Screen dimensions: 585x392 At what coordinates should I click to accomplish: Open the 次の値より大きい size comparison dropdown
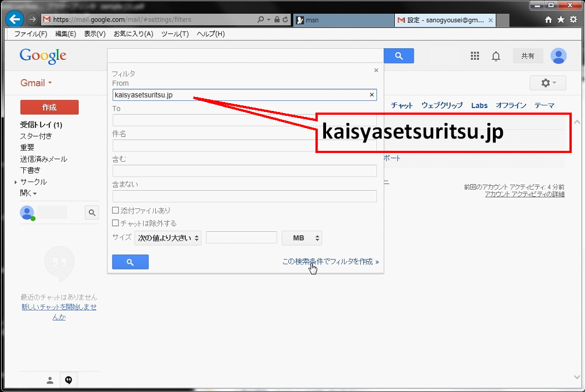pyautogui.click(x=166, y=237)
